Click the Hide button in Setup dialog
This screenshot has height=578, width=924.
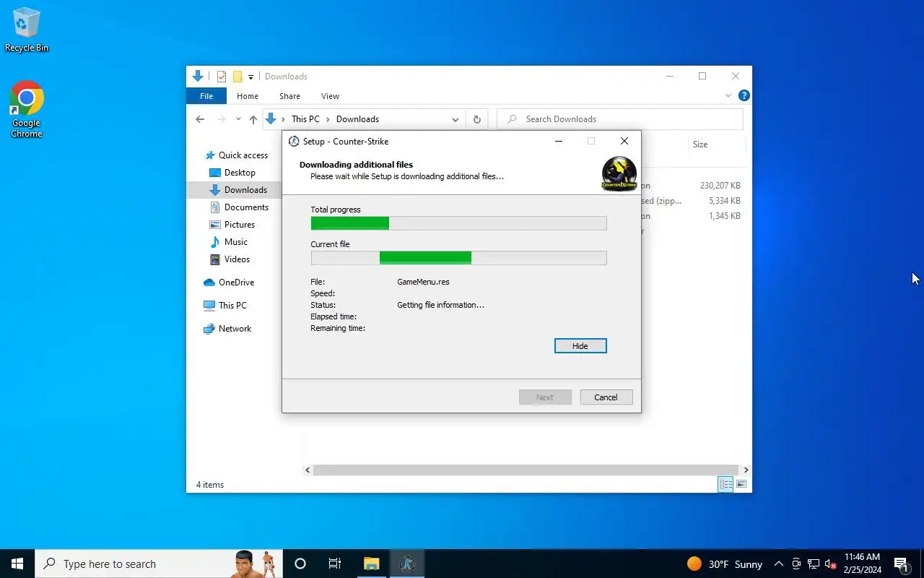point(580,346)
